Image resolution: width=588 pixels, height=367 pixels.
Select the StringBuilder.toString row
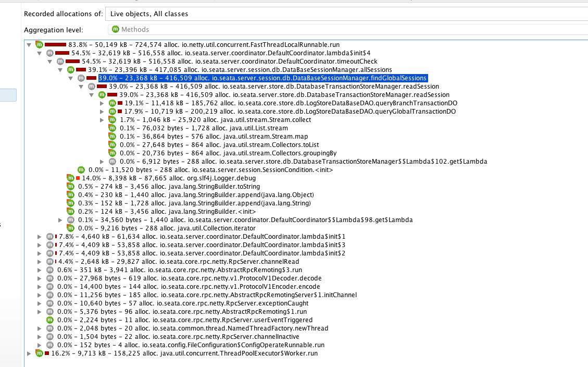(167, 187)
